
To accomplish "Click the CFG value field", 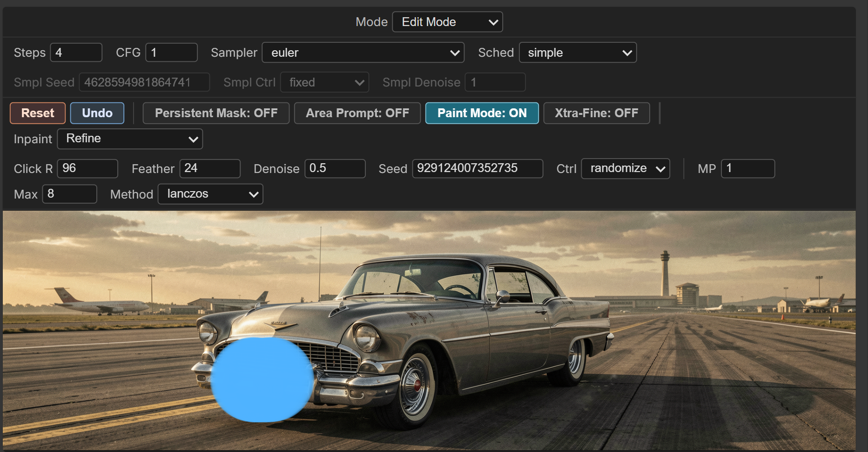I will [171, 53].
